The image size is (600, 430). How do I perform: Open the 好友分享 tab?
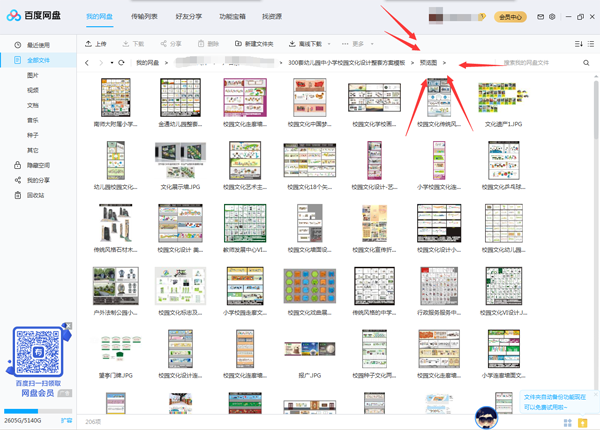[189, 16]
